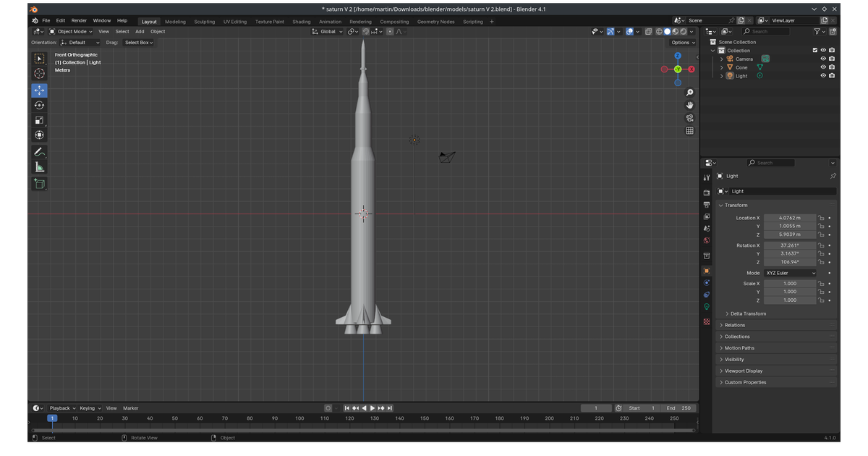The height and width of the screenshot is (456, 868).
Task: Select the Move tool in the toolbar
Action: point(39,90)
